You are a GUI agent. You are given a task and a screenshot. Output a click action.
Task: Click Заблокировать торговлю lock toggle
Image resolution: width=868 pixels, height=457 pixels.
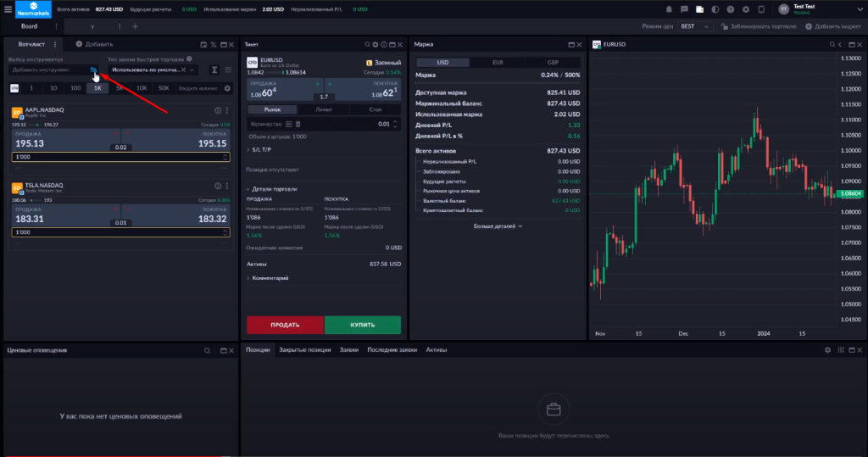point(759,26)
